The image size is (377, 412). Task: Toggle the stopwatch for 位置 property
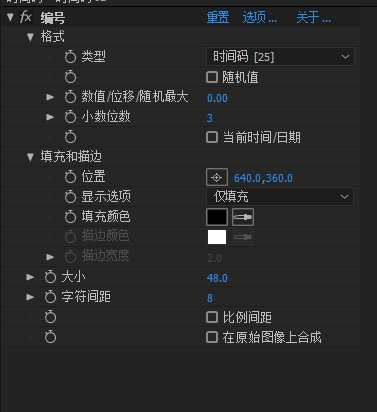pyautogui.click(x=70, y=177)
